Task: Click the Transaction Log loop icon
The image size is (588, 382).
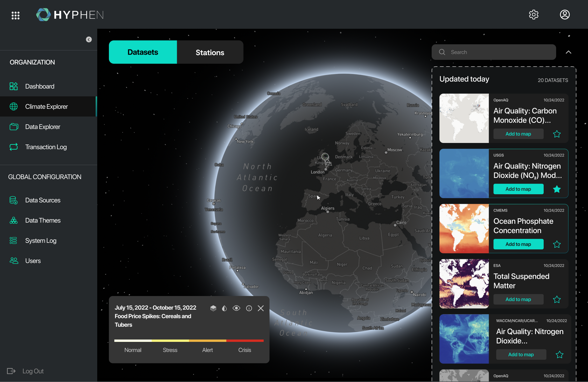Action: (x=14, y=147)
